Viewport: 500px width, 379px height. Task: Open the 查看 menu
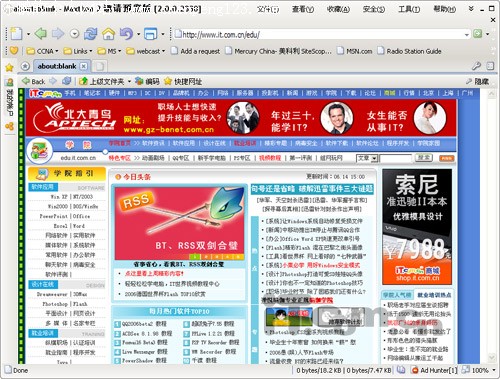point(303,9)
